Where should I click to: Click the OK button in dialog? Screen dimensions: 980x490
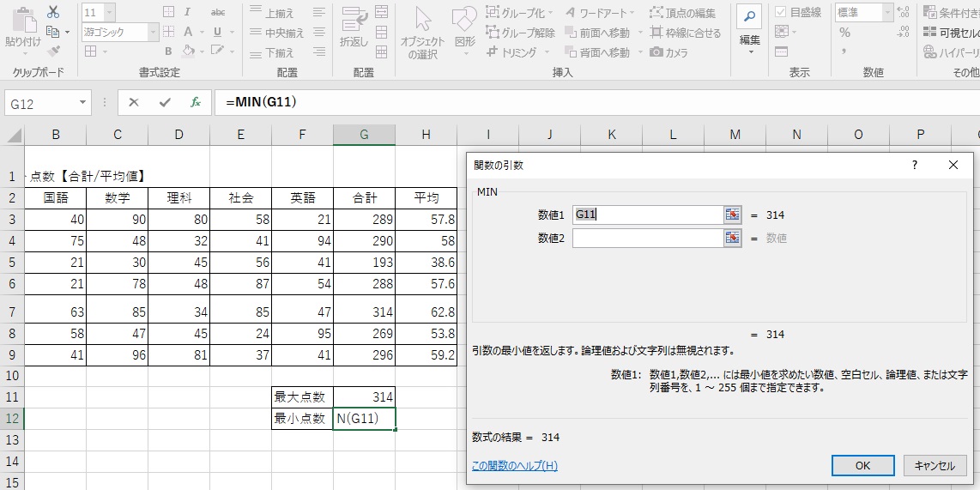(x=862, y=465)
